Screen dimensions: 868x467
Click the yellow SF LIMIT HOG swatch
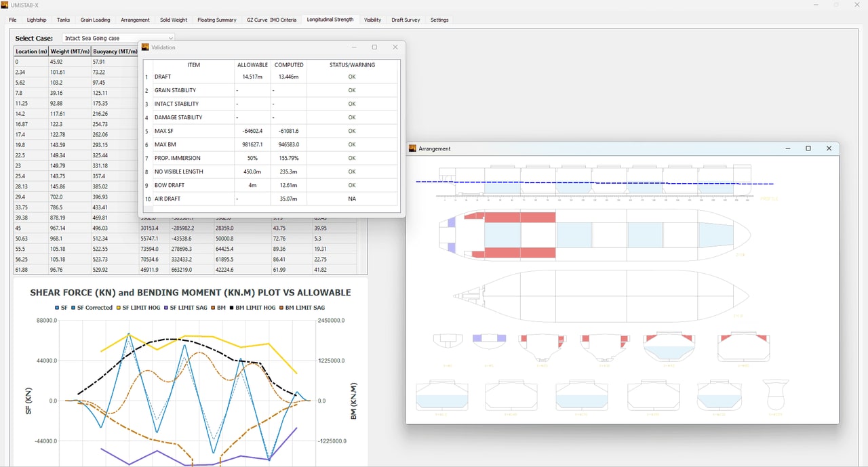pyautogui.click(x=118, y=308)
